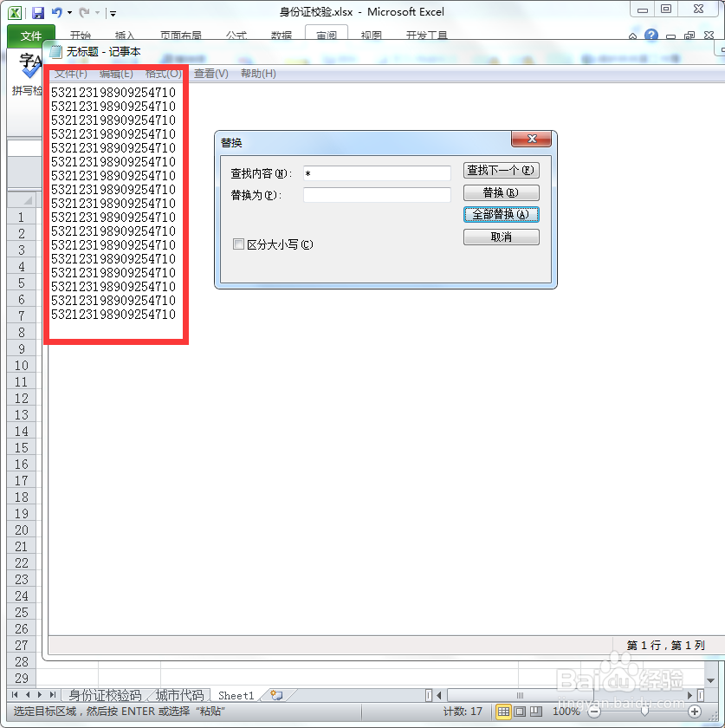Image resolution: width=725 pixels, height=728 pixels.
Task: Select the Sheet1 sheet tab
Action: pos(236,695)
